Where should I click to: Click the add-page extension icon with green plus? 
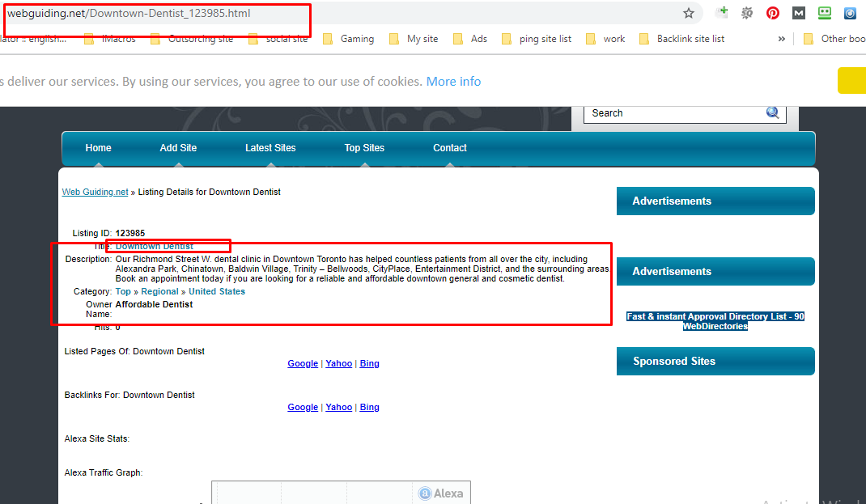pos(721,13)
